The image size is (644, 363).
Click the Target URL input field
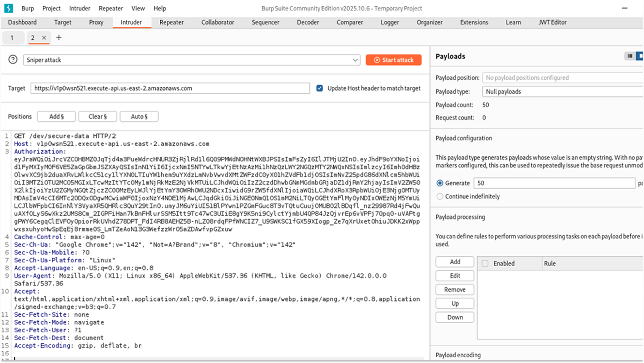(x=170, y=88)
